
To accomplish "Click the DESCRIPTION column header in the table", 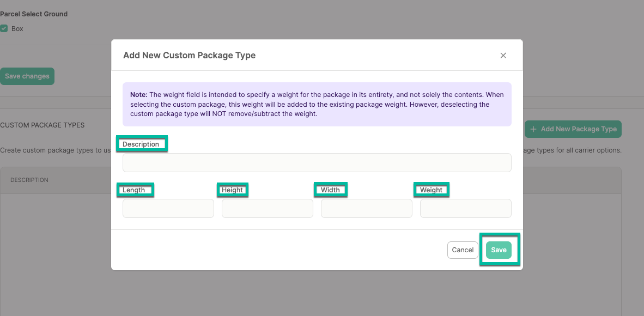I will click(x=30, y=180).
